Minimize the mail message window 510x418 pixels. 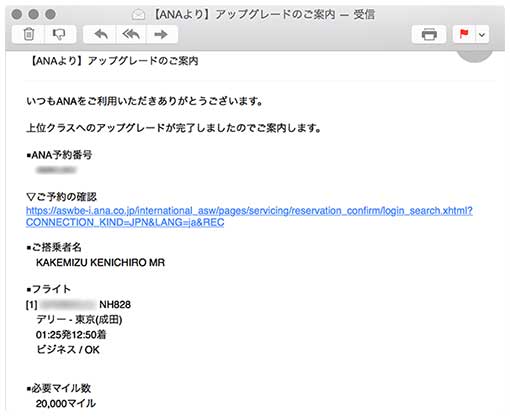[x=33, y=14]
